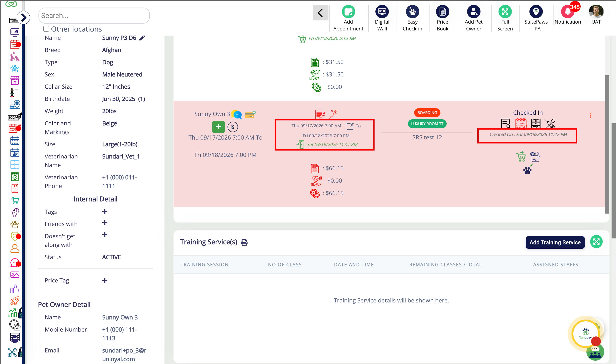
Task: Edit the pet name Sunny P3 D6
Action: [x=142, y=38]
